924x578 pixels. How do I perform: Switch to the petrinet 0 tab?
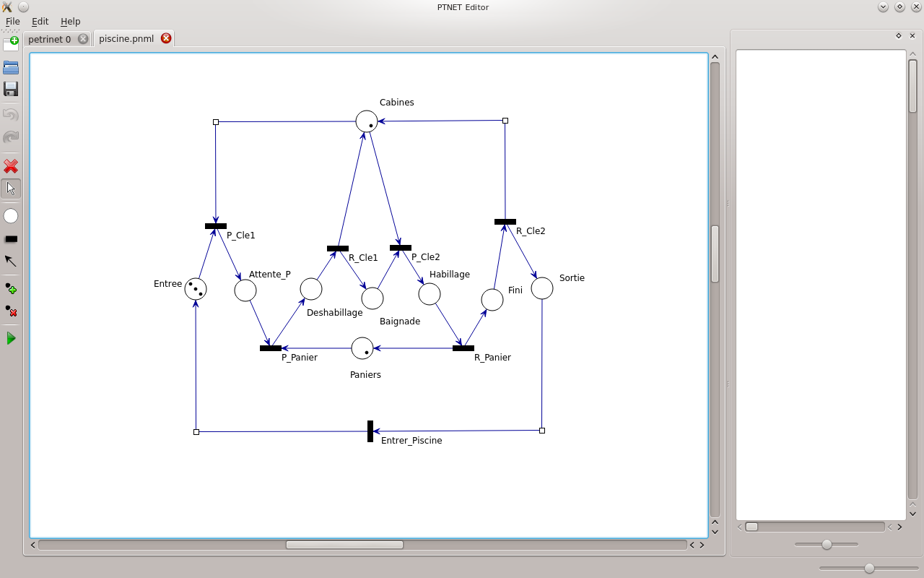(x=50, y=39)
